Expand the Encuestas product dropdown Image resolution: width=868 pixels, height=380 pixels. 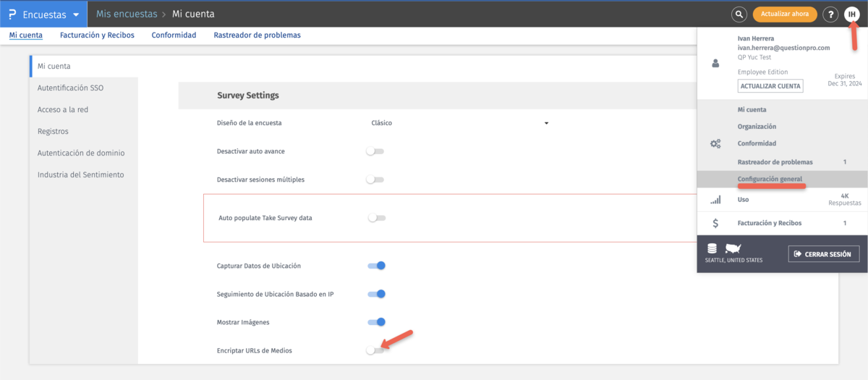point(75,14)
